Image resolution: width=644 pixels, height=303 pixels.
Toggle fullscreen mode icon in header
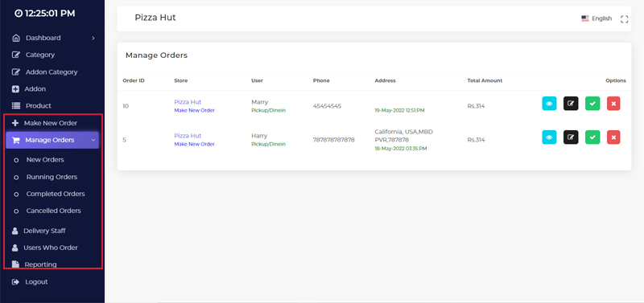(x=625, y=18)
